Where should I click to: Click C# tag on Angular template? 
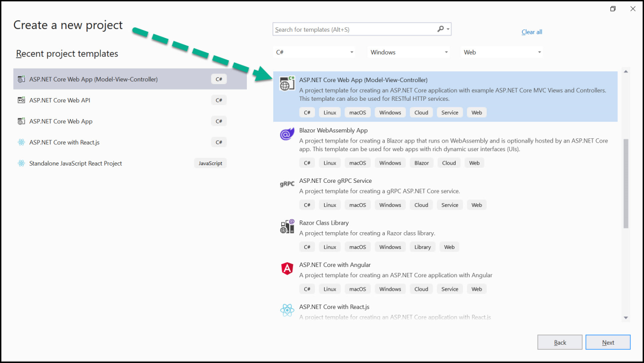[x=307, y=289]
